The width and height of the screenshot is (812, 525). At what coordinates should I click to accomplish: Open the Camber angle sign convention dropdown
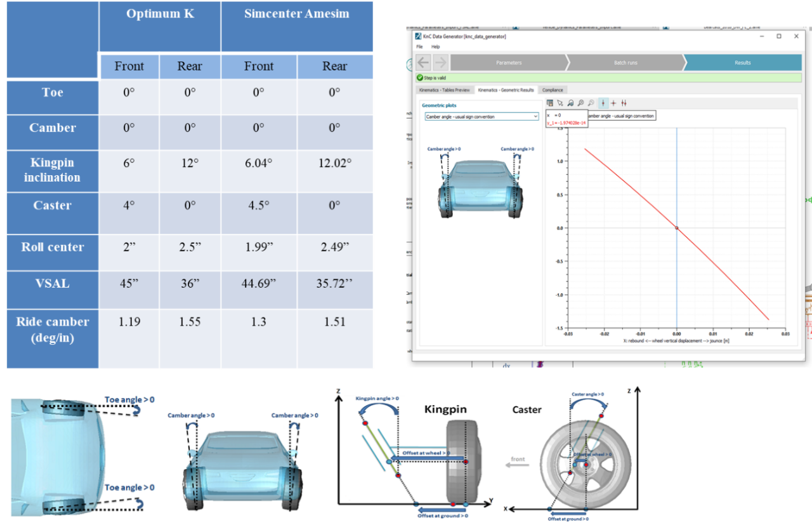click(x=482, y=117)
